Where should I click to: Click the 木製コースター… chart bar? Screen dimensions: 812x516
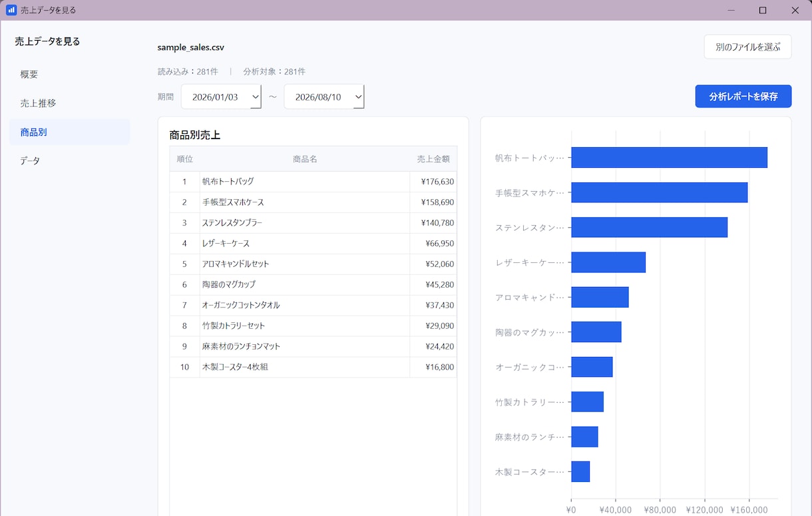click(580, 471)
